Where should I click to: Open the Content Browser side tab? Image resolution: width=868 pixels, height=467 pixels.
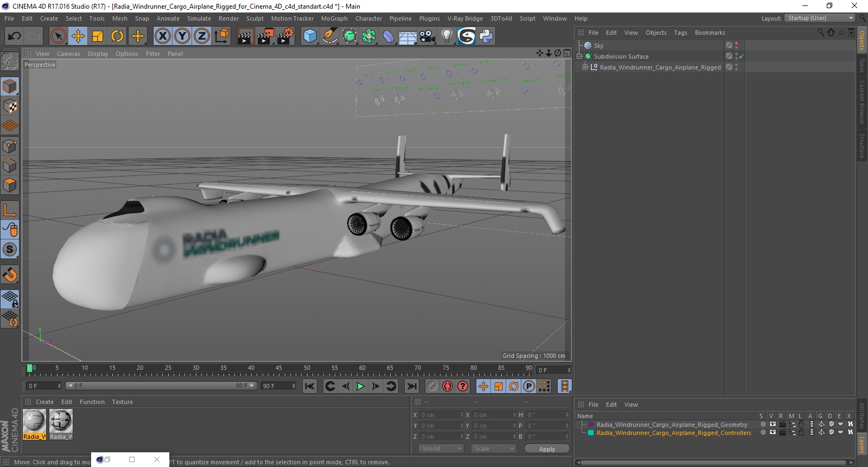pos(862,102)
